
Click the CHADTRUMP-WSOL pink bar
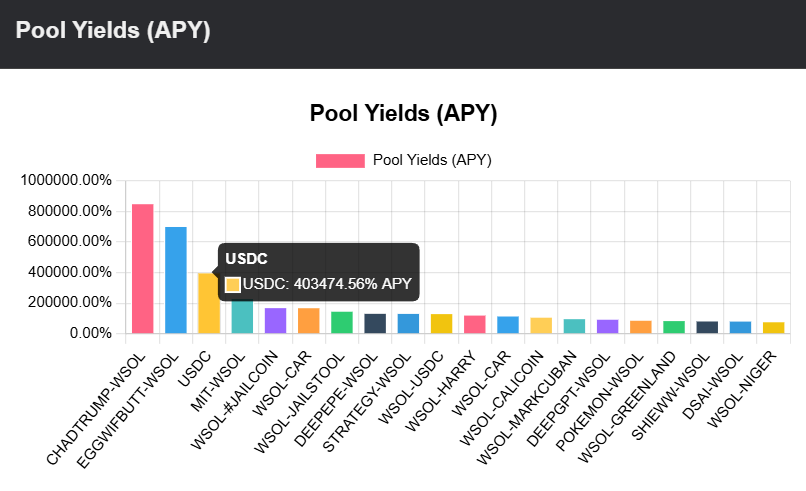click(143, 268)
